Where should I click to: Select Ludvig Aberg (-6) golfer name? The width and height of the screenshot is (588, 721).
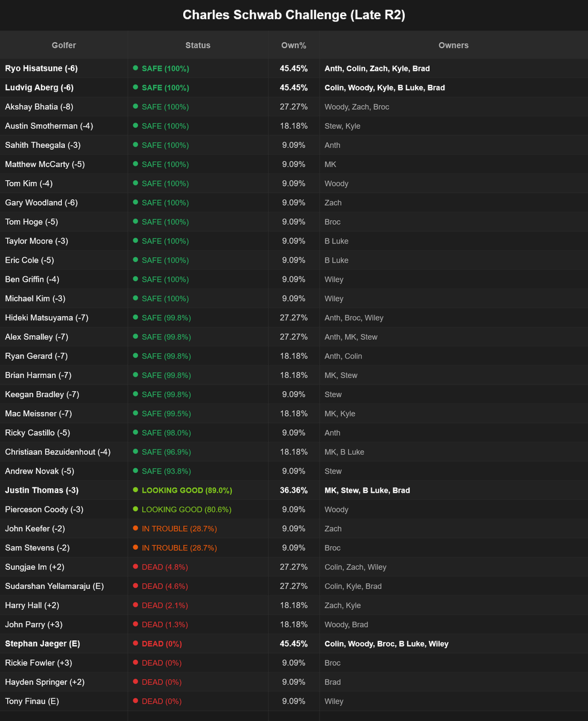[x=39, y=88]
